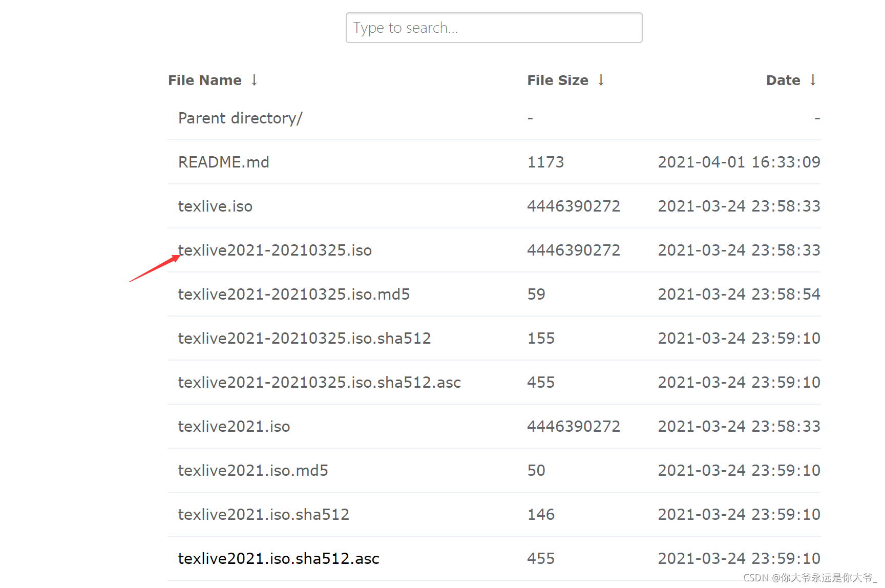Select the file size value 1173
This screenshot has height=588, width=885.
click(x=545, y=162)
